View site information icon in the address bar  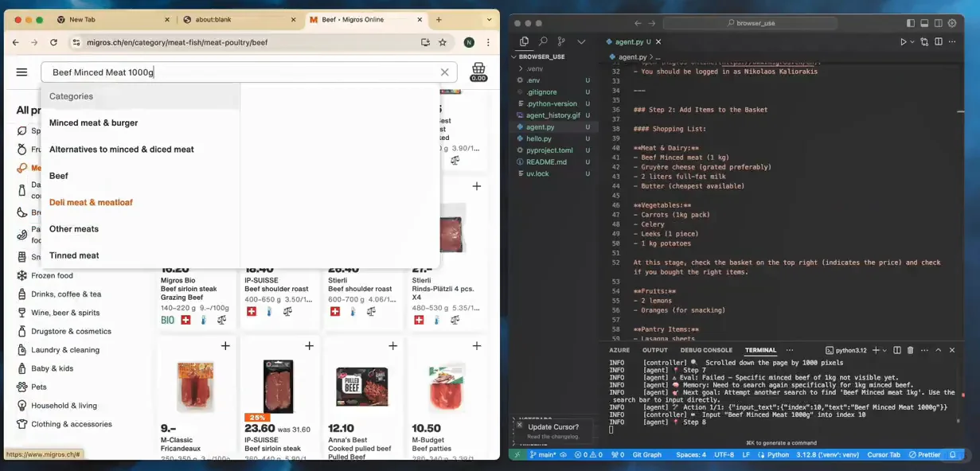click(76, 42)
